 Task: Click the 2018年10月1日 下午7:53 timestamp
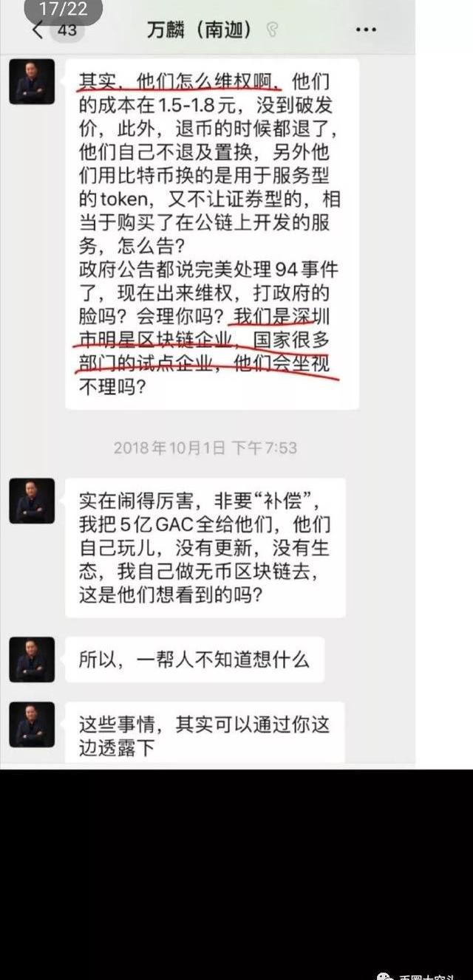[205, 448]
